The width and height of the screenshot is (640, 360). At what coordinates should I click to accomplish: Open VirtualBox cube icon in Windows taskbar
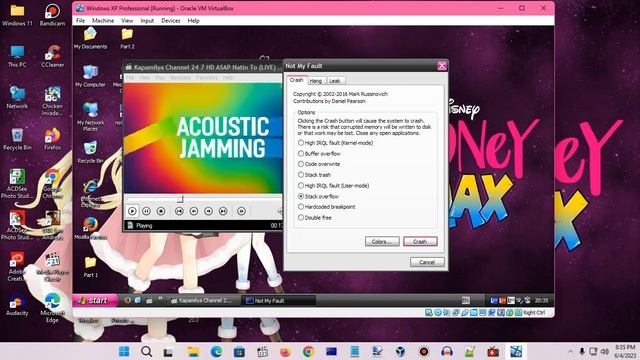[400, 351]
